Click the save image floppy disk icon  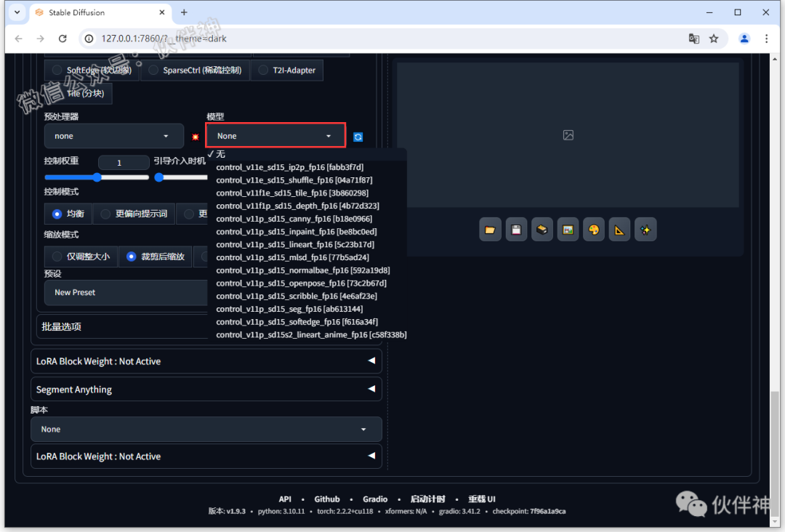point(516,229)
